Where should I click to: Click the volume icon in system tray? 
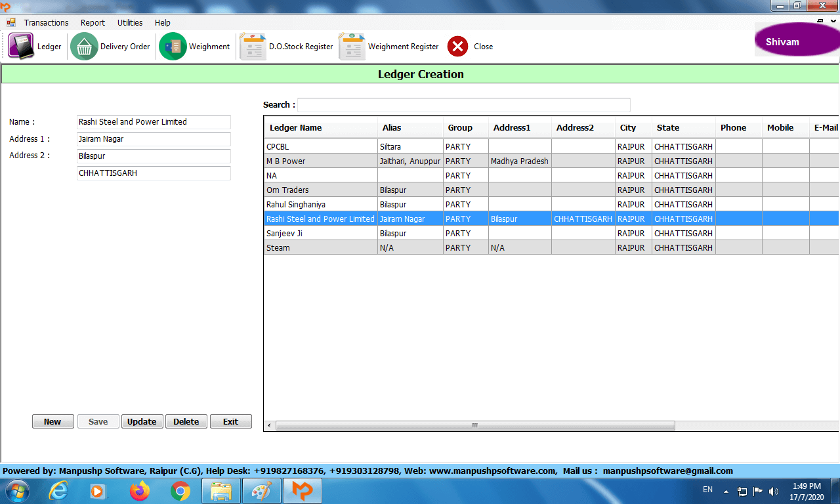pos(774,491)
